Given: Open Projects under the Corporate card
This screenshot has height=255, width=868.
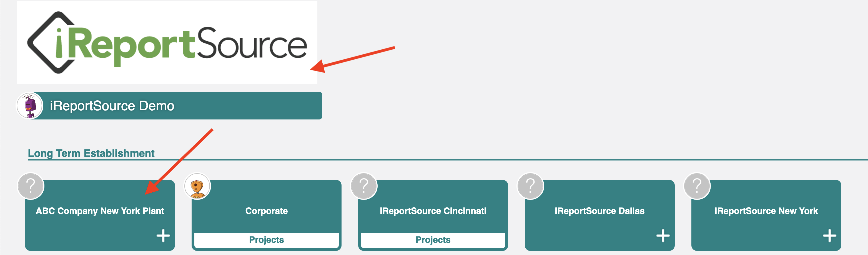Looking at the screenshot, I should [x=266, y=240].
